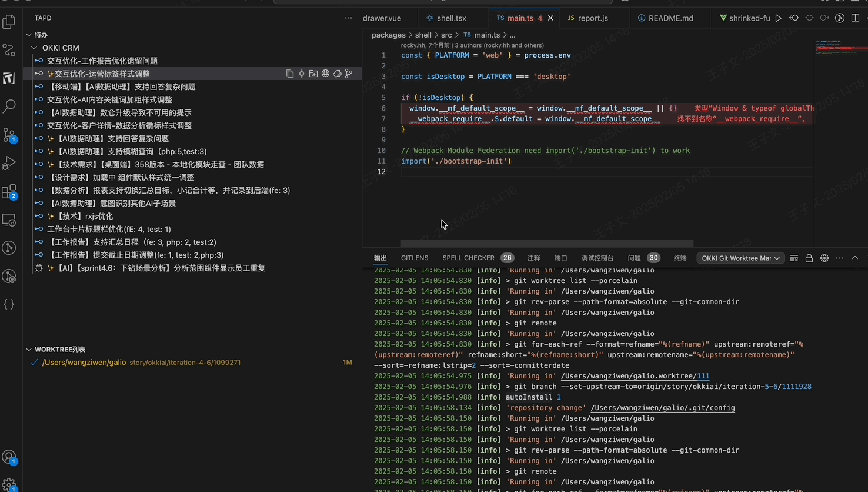The image size is (868, 492).
Task: Switch to the GITLENS panel tab
Action: 414,258
